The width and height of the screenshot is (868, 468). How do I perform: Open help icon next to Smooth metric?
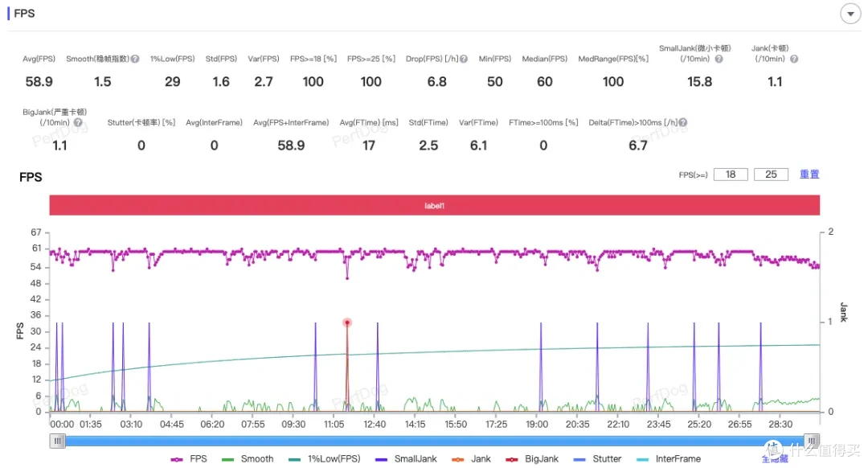pyautogui.click(x=135, y=59)
